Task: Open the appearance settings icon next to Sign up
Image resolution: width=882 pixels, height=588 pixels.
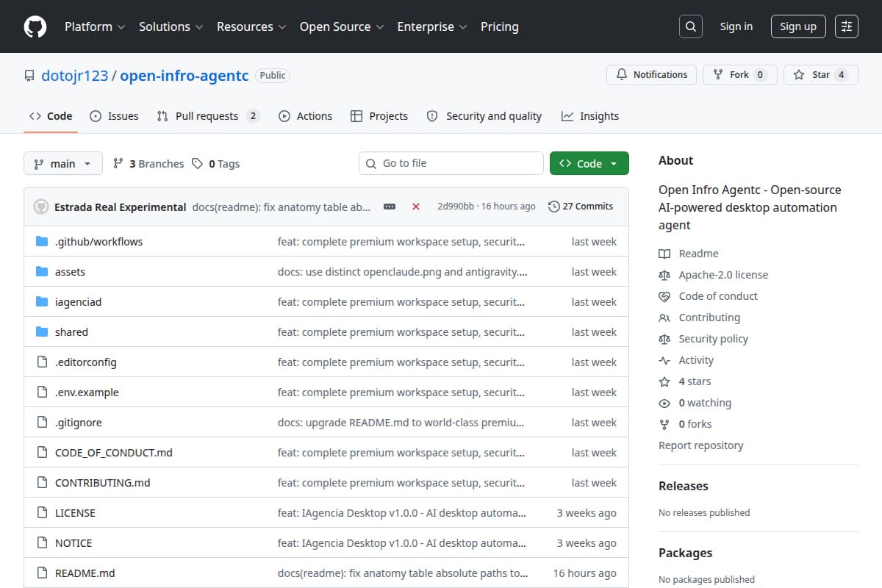Action: point(847,26)
